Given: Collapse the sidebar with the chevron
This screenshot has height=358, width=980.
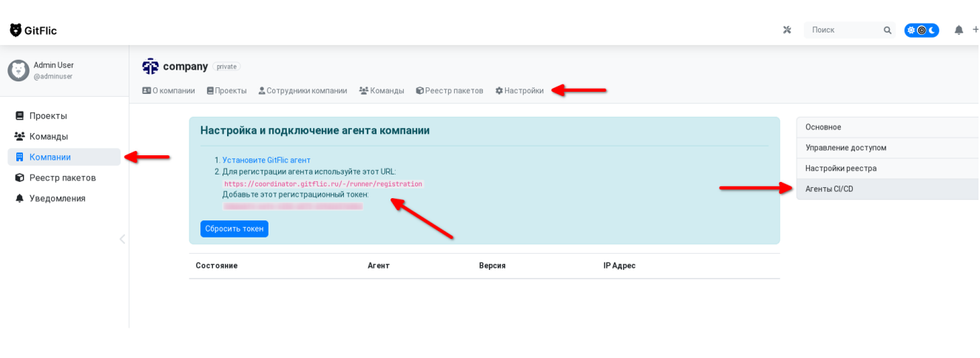Looking at the screenshot, I should [123, 239].
